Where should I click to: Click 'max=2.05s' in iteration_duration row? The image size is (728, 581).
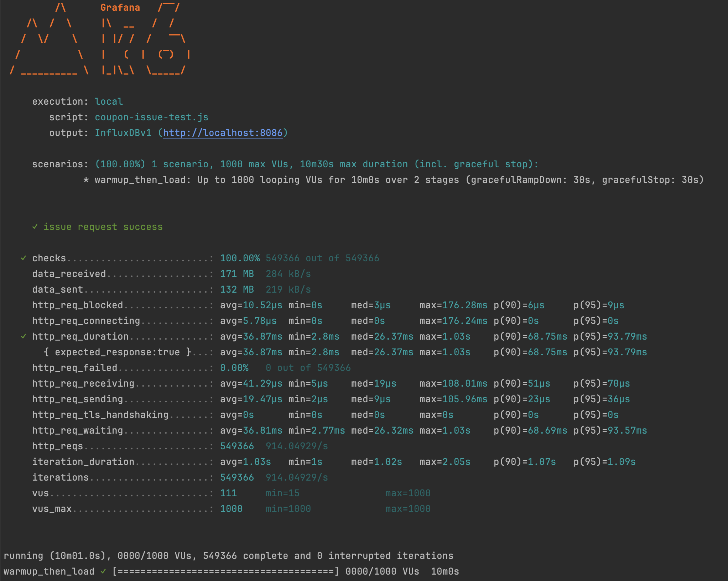(445, 462)
